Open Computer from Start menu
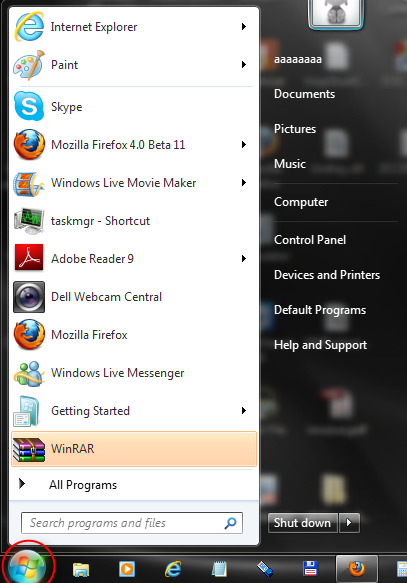Screen dimensions: 407x583 click(301, 202)
